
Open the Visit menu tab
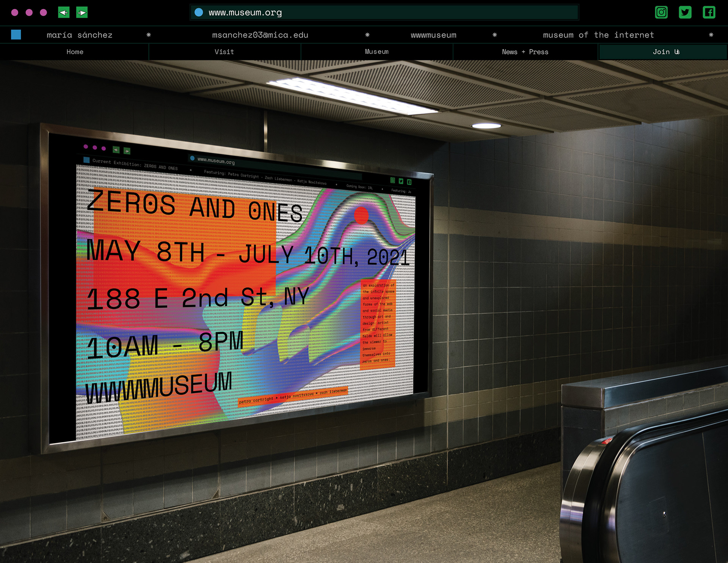224,52
